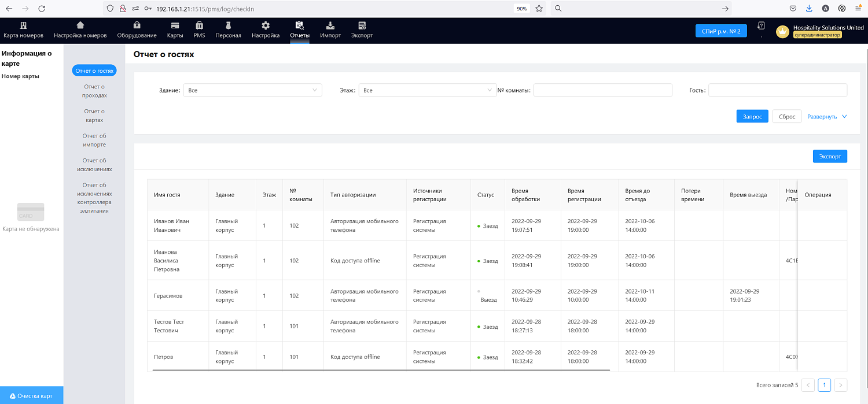The image size is (868, 404).
Task: Expand the Этаж dropdown
Action: tap(425, 90)
